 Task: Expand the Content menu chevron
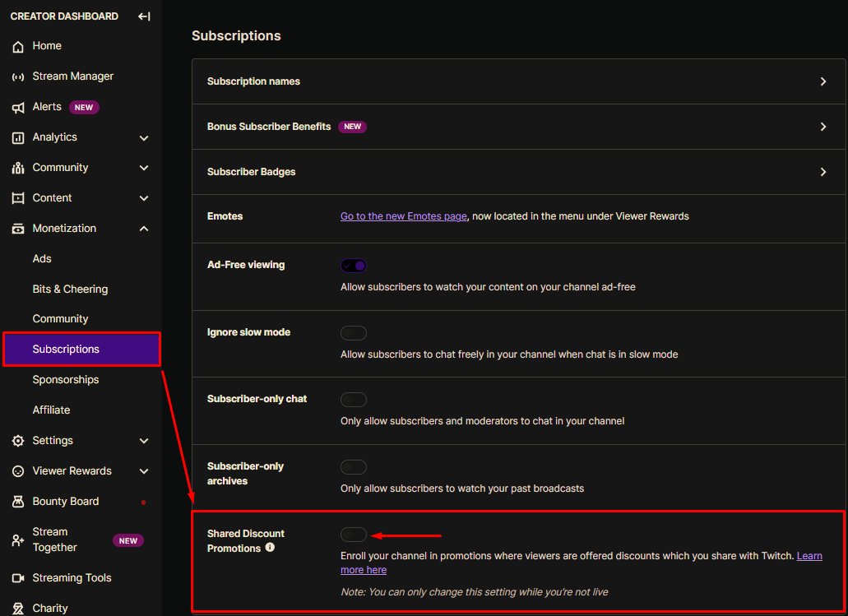144,198
